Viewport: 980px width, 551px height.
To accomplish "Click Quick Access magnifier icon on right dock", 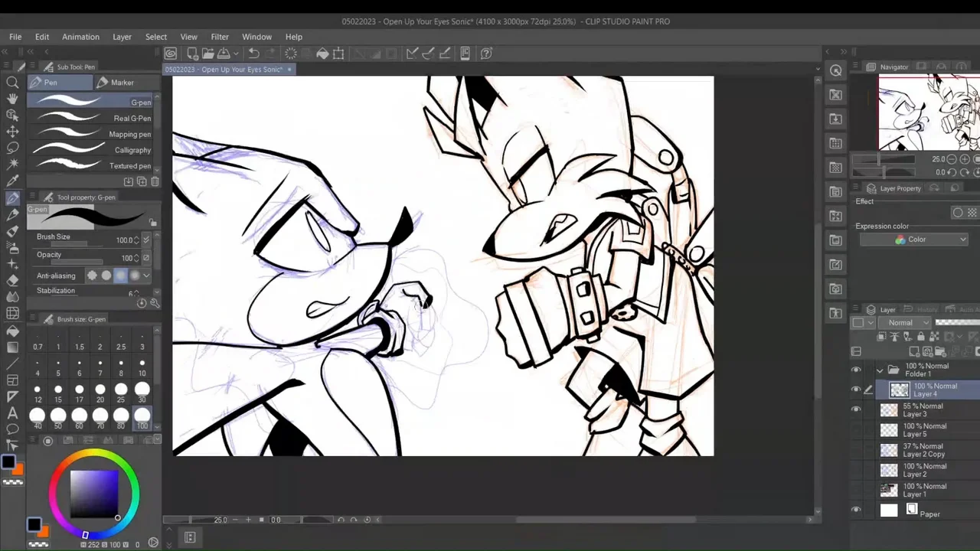I will coord(836,70).
